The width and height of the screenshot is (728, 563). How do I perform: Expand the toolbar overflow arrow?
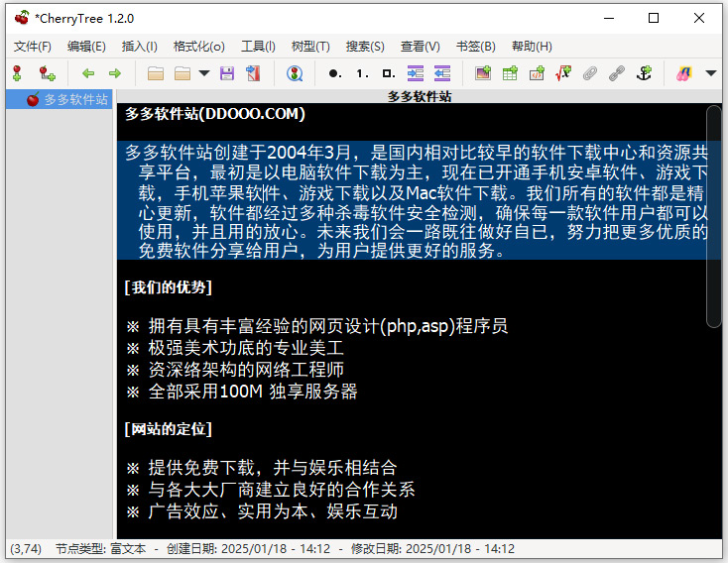click(711, 73)
